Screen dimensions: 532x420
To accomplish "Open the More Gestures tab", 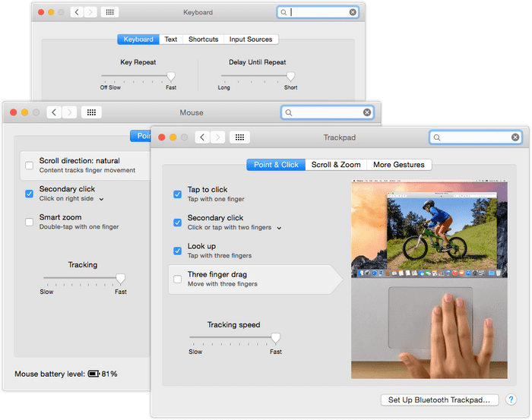I will (399, 165).
